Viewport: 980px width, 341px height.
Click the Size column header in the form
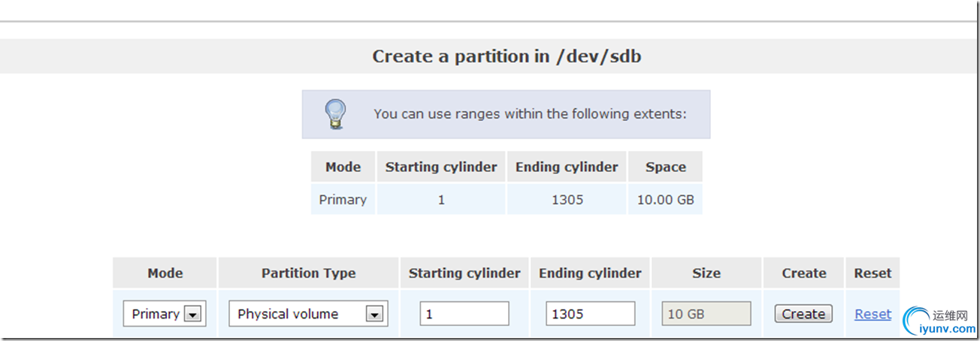point(706,273)
